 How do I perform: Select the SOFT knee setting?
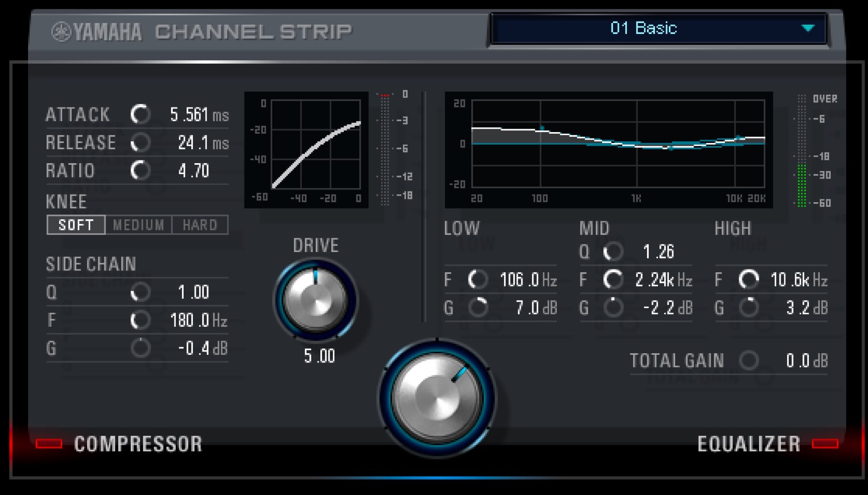[76, 225]
